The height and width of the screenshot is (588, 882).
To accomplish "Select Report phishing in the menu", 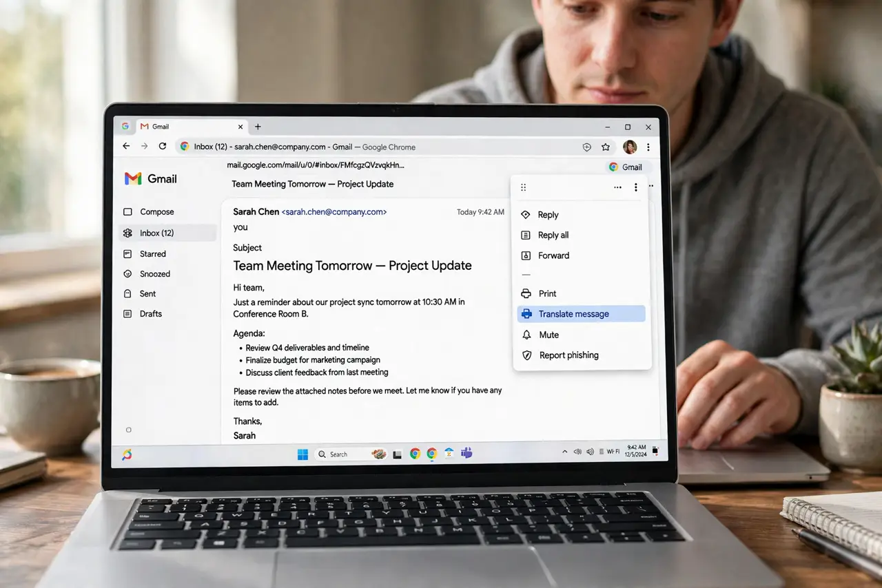I will pos(582,355).
